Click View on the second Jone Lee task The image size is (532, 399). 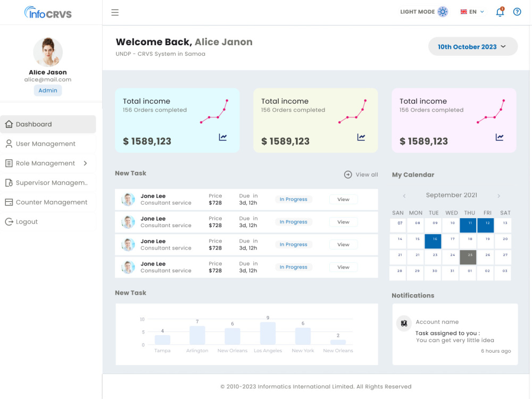click(x=343, y=222)
